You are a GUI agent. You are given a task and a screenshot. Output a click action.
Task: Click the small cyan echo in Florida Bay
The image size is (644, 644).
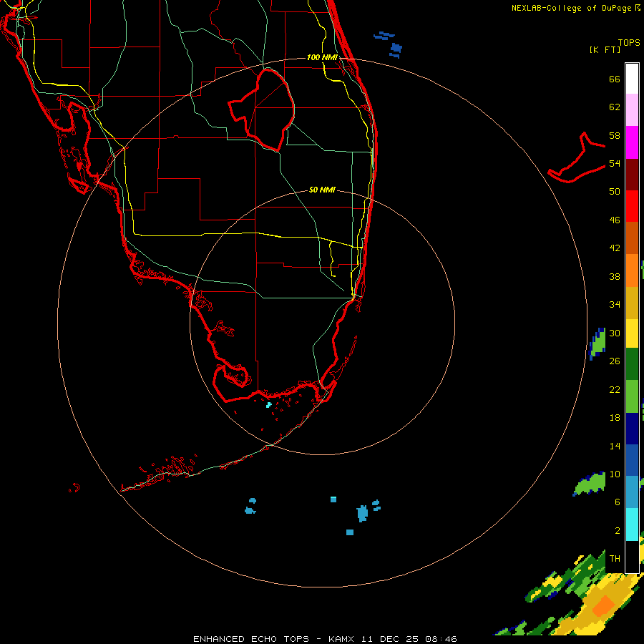point(268,405)
